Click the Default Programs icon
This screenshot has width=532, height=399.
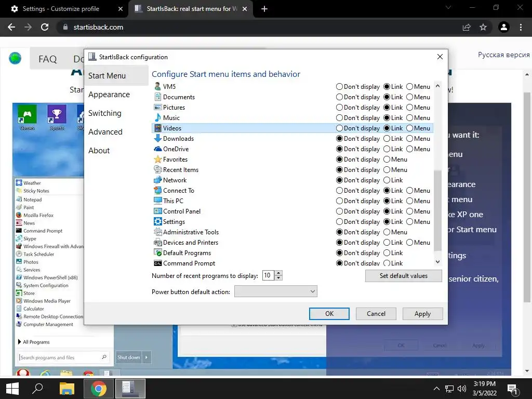click(x=157, y=253)
